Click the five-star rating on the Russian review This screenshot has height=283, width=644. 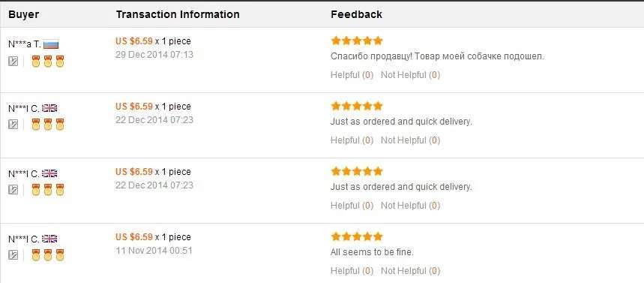[x=357, y=41]
